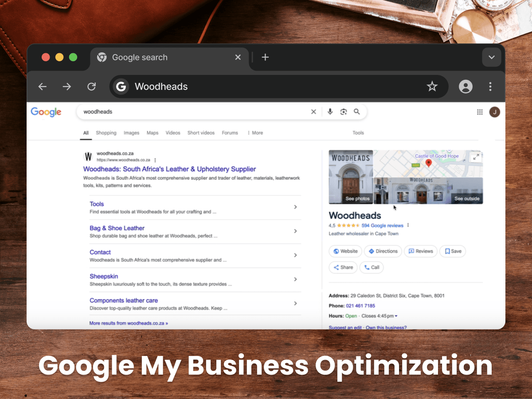This screenshot has height=399, width=532.
Task: Open a new tab with the plus icon
Action: pyautogui.click(x=265, y=57)
